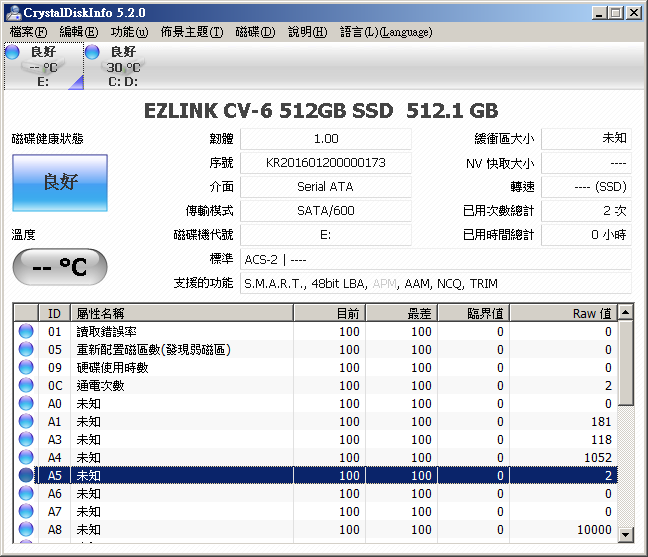
Task: Click the attribute list scrollbar thumb
Action: pos(626,363)
